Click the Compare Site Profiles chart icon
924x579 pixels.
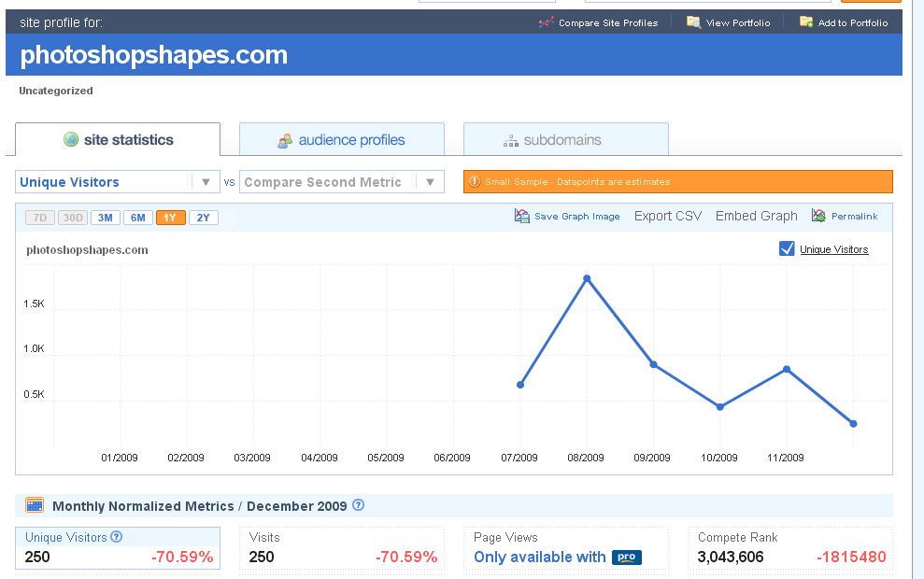pos(547,22)
